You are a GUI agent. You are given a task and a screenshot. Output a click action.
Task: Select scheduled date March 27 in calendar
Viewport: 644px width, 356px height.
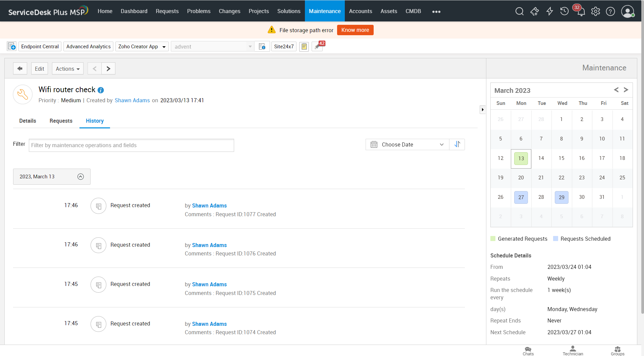pyautogui.click(x=521, y=197)
